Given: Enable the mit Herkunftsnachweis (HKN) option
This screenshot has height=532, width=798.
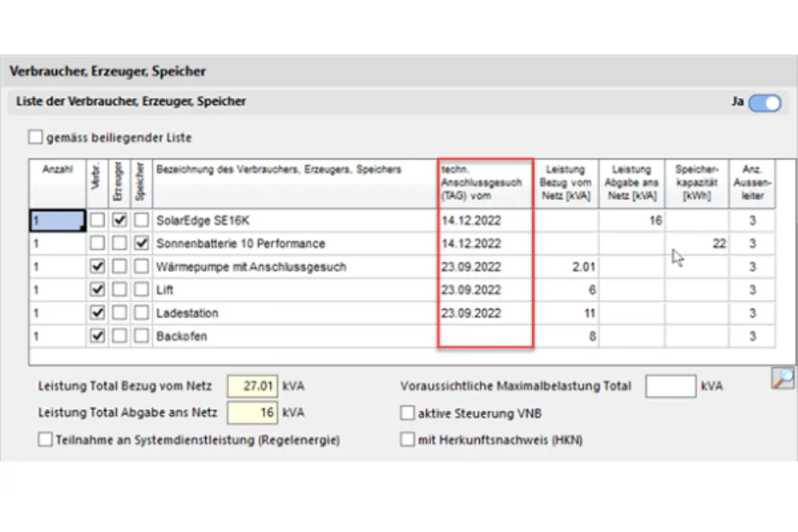Looking at the screenshot, I should (407, 440).
